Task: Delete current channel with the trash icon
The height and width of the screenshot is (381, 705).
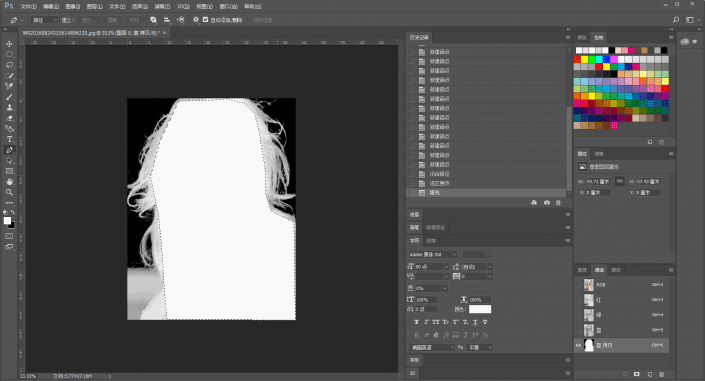Action: (x=661, y=374)
